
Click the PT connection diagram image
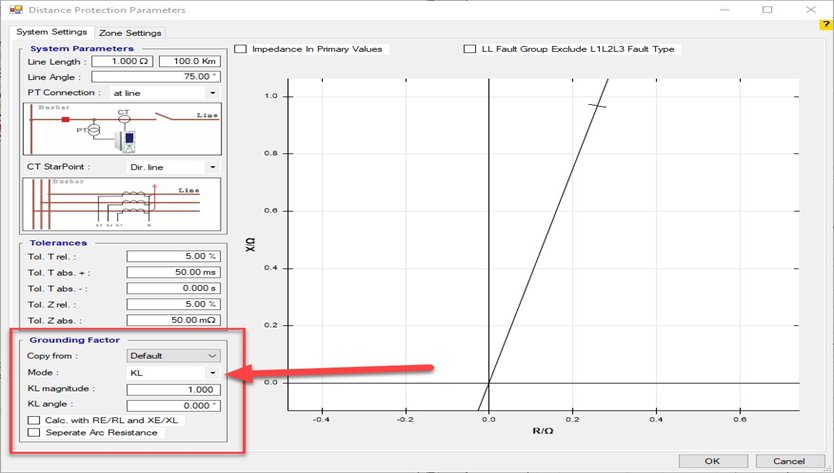[122, 128]
